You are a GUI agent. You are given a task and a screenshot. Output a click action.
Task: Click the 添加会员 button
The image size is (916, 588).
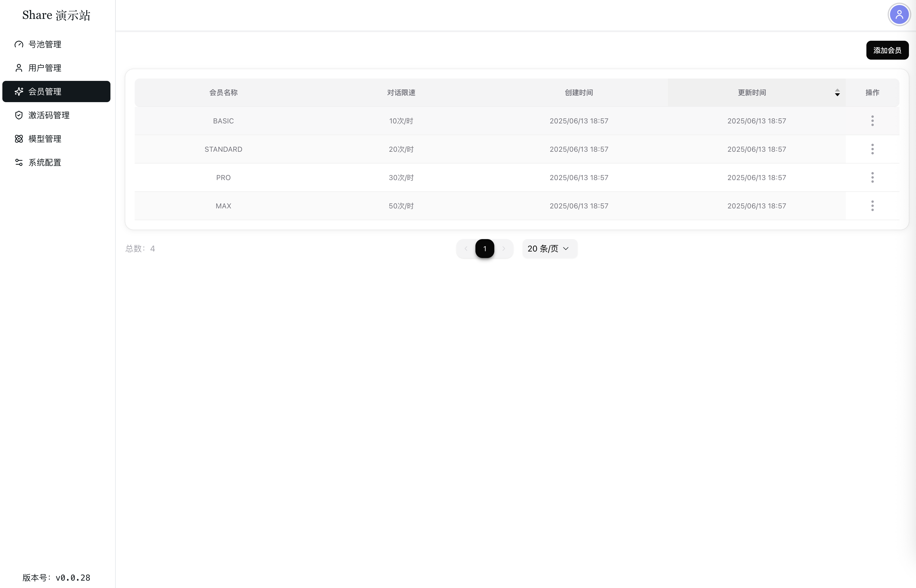[x=887, y=50]
